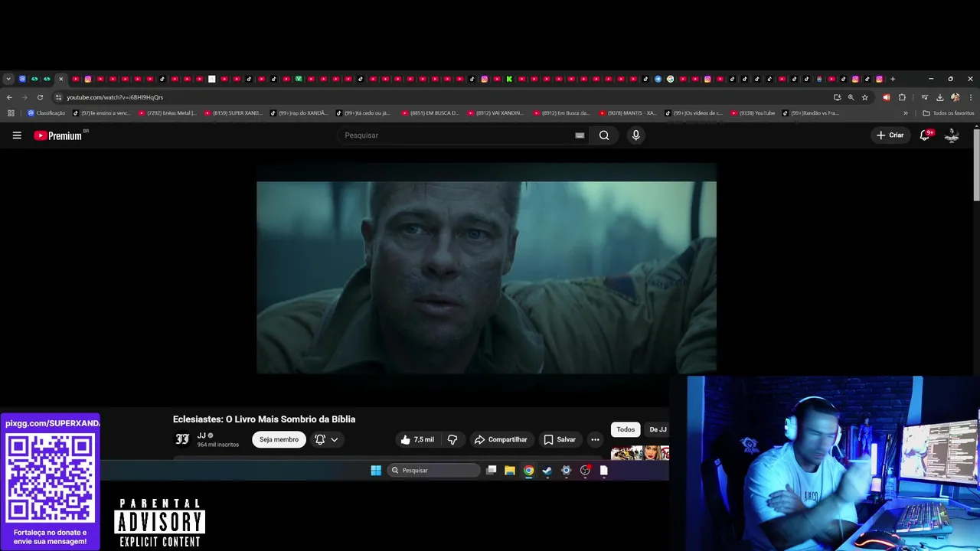Start voice search with microphone icon
This screenshot has width=980, height=551.
[635, 135]
